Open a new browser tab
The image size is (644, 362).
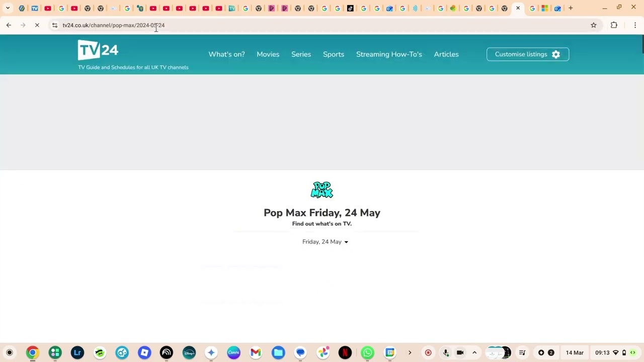pos(571,8)
